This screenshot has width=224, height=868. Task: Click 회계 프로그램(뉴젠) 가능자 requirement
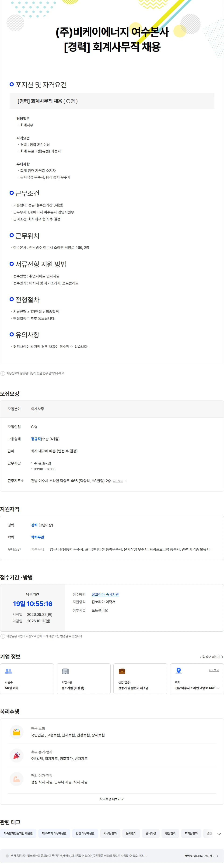(x=41, y=151)
